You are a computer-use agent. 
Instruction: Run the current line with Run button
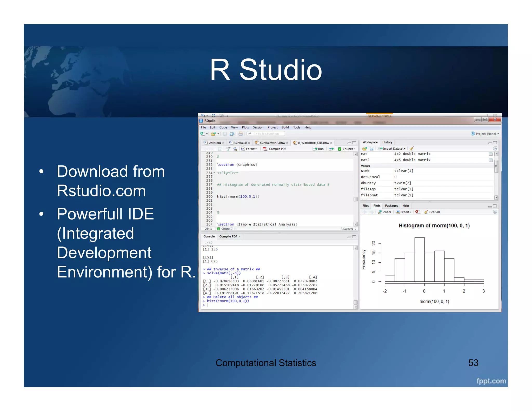(318, 149)
